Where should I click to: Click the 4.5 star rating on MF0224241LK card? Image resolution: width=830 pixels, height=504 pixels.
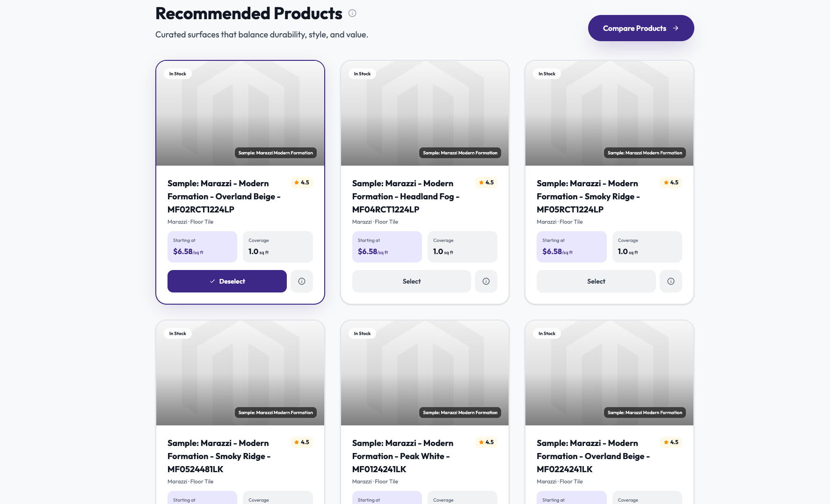(x=671, y=442)
